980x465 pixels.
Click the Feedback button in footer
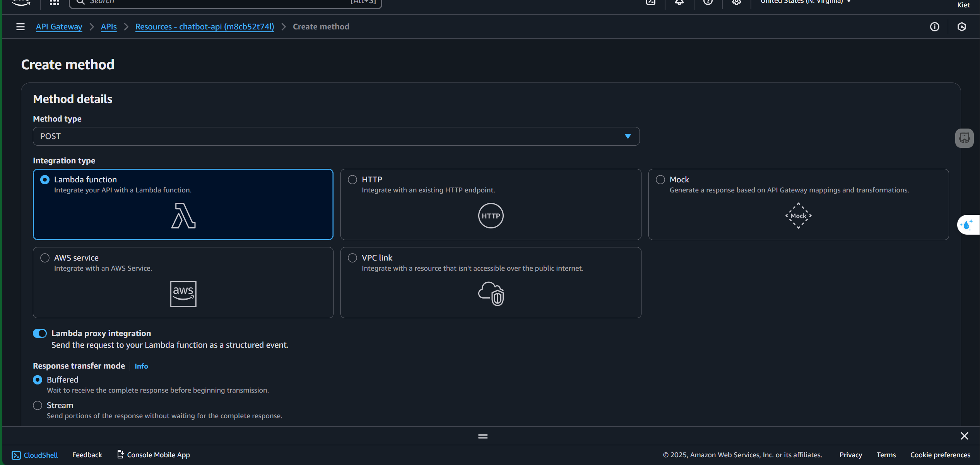pyautogui.click(x=87, y=455)
